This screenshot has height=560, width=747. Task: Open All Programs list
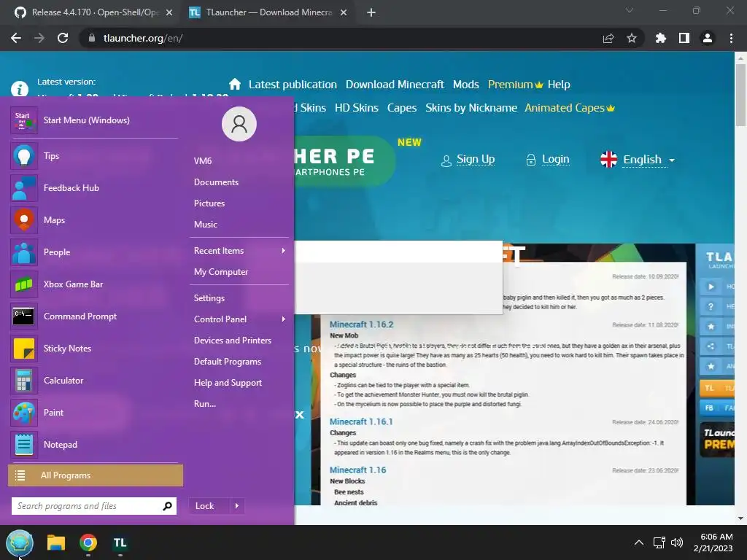(x=96, y=475)
